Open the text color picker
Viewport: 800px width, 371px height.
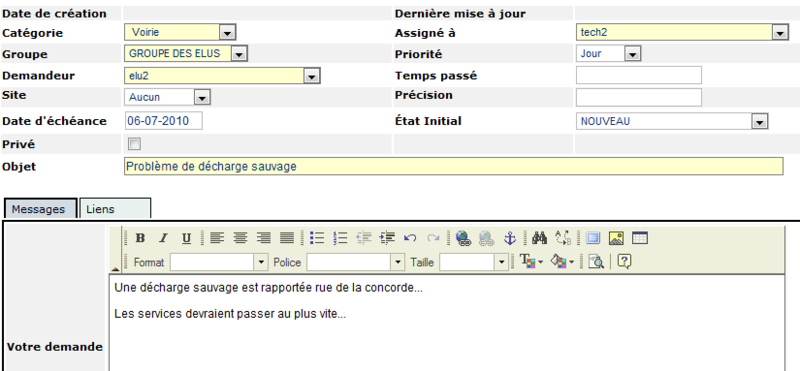coord(531,262)
